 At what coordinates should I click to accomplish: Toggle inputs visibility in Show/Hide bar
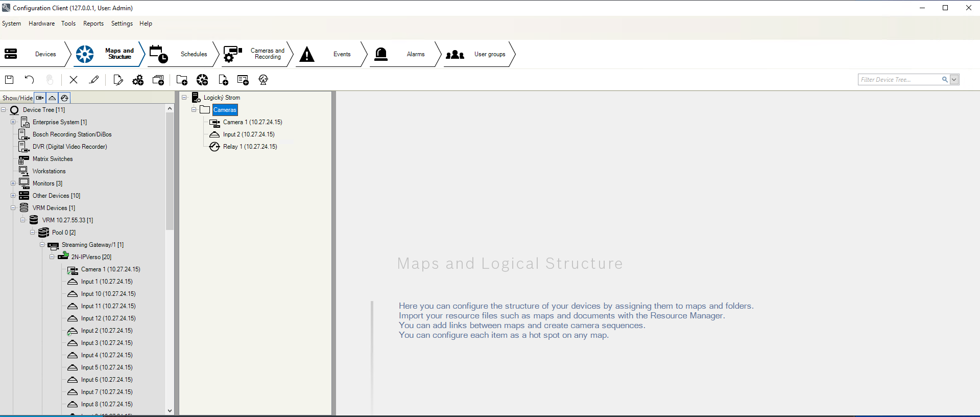click(x=52, y=98)
